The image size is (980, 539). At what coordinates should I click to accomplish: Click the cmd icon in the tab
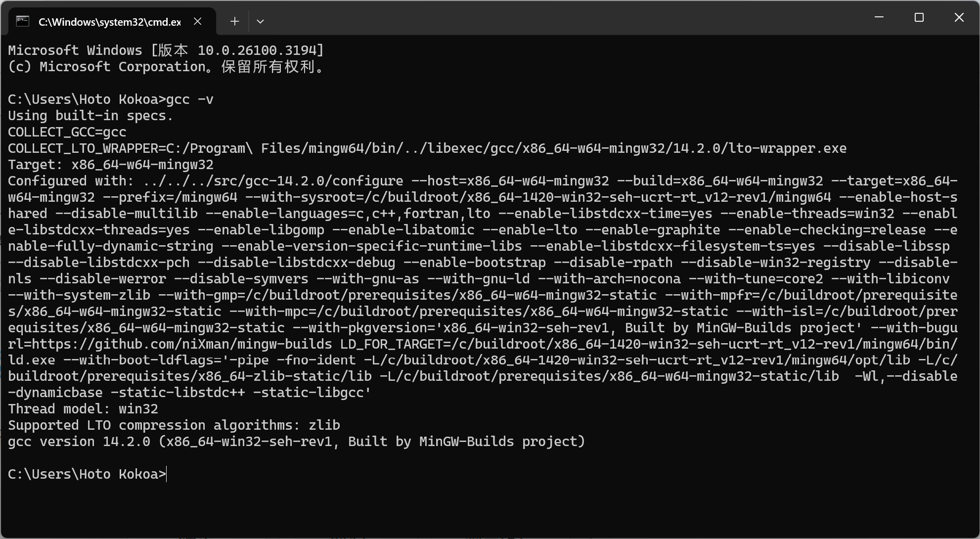[23, 21]
